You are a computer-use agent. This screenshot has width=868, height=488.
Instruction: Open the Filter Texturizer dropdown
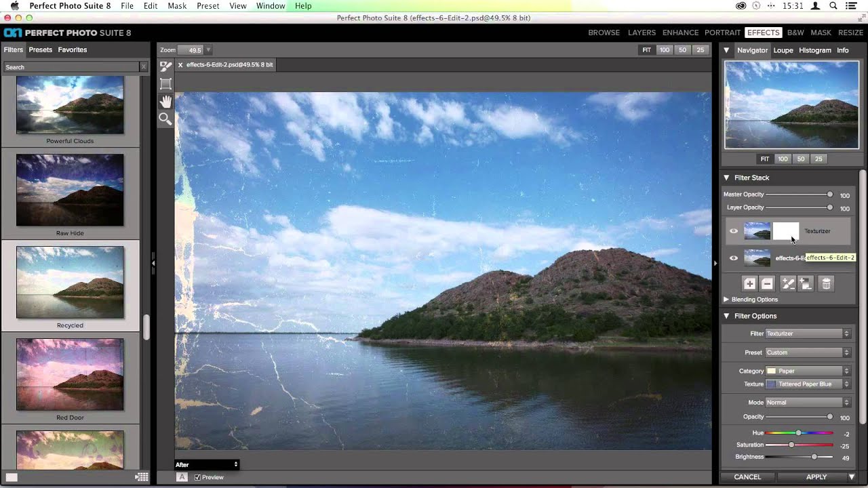point(808,333)
